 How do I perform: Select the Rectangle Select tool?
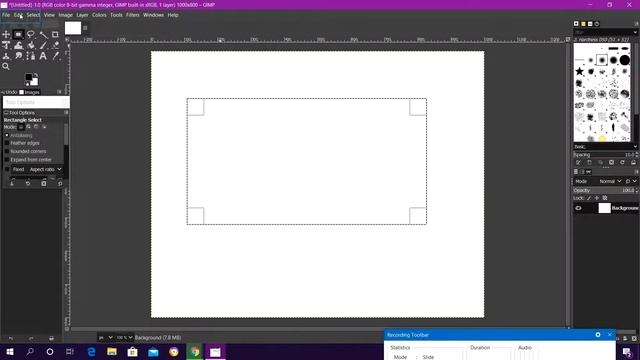pos(18,34)
